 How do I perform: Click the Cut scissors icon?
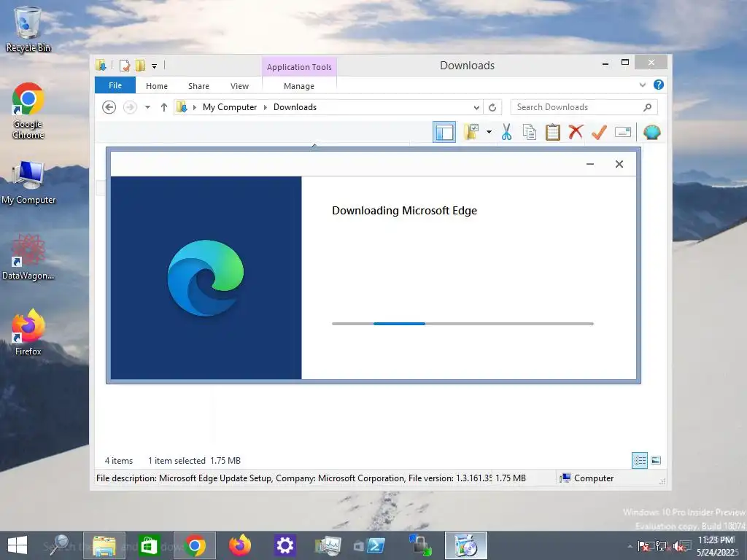(506, 132)
